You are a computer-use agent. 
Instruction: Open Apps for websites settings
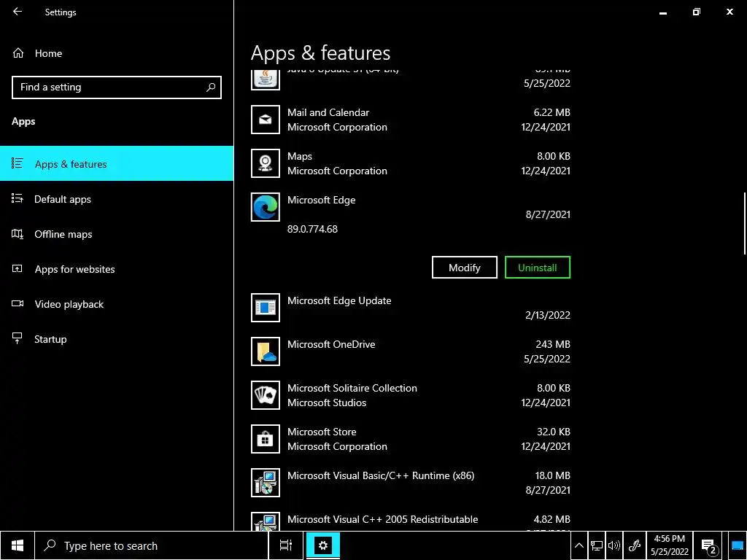point(117,269)
